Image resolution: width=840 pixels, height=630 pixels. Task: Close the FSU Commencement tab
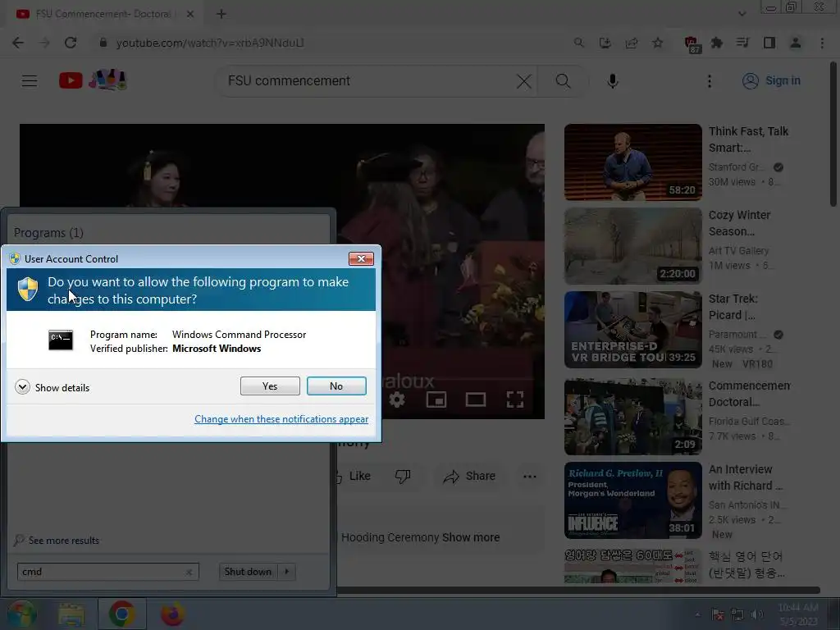[x=190, y=14]
